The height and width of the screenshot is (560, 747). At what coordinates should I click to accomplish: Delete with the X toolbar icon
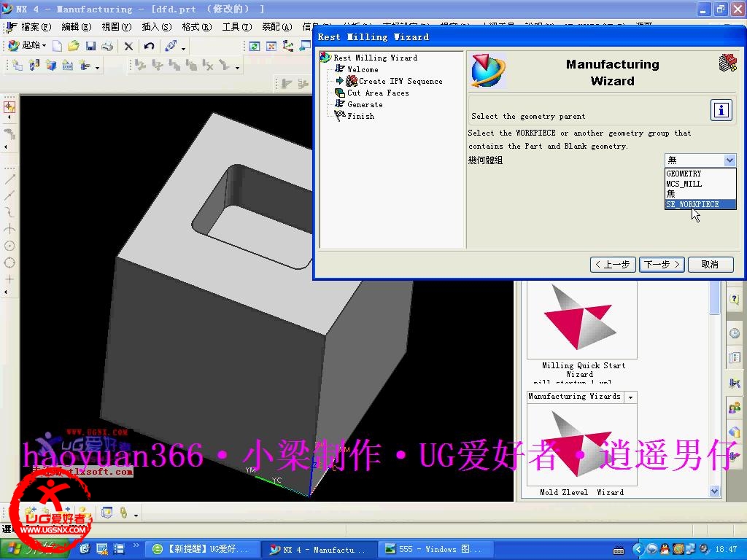pos(128,46)
